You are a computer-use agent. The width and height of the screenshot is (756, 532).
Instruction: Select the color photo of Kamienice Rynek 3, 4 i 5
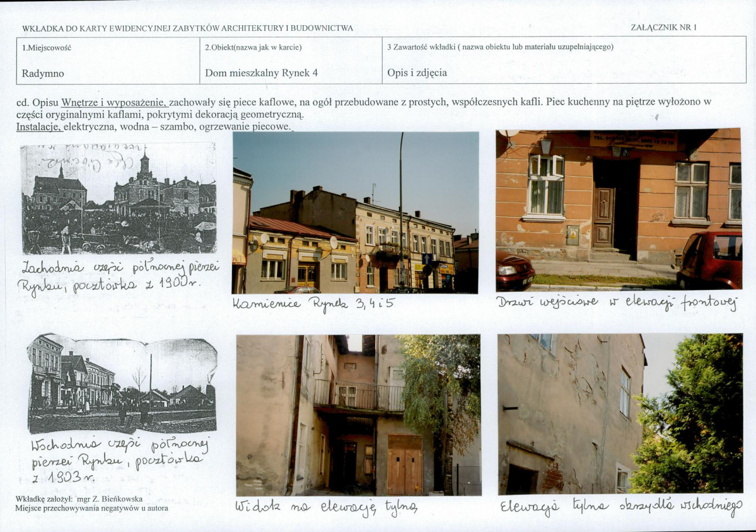point(356,212)
